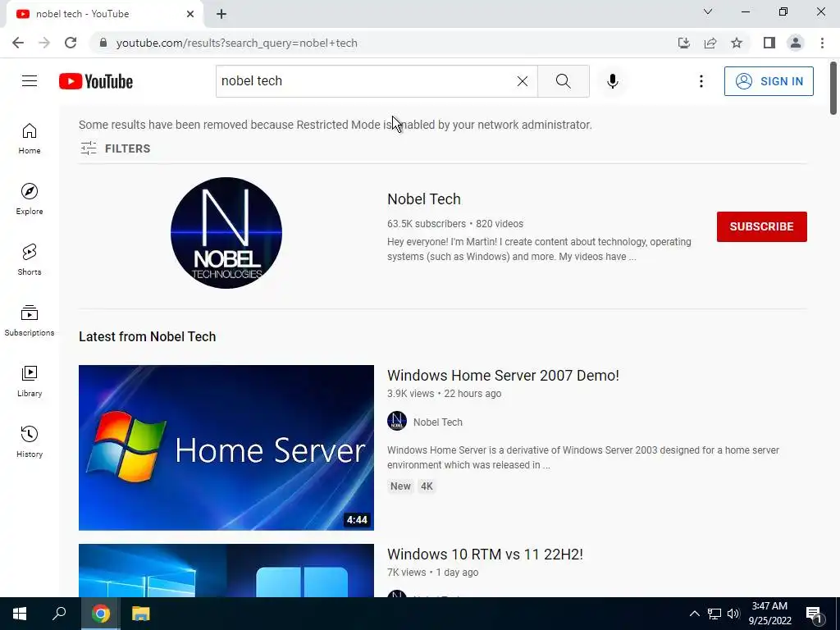
Task: Open Shorts in sidebar
Action: tap(30, 260)
